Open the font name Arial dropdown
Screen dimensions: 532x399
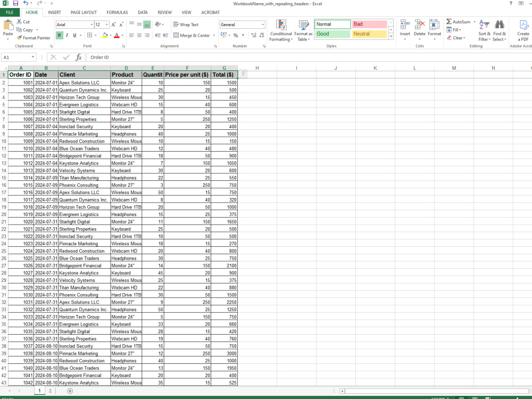tap(92, 24)
